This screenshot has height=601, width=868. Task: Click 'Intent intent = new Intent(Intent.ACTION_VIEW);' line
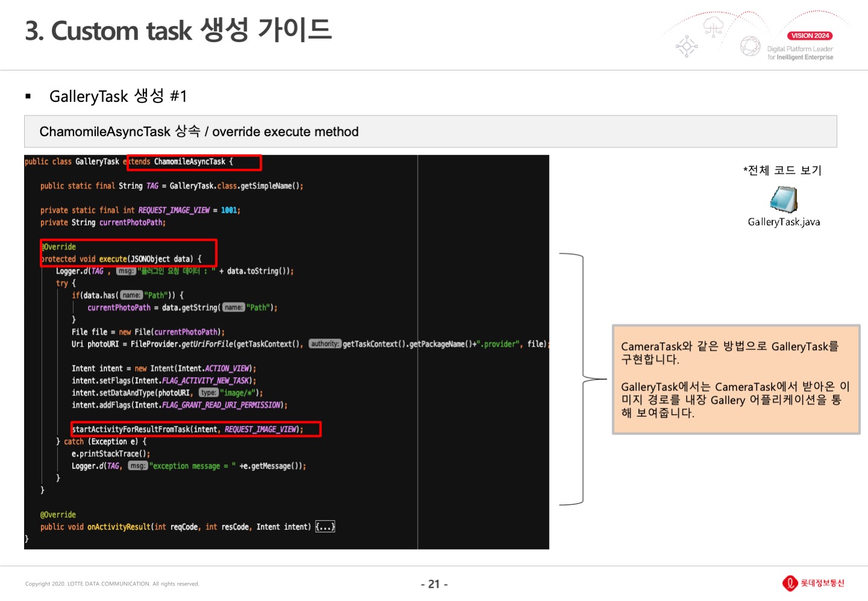164,368
